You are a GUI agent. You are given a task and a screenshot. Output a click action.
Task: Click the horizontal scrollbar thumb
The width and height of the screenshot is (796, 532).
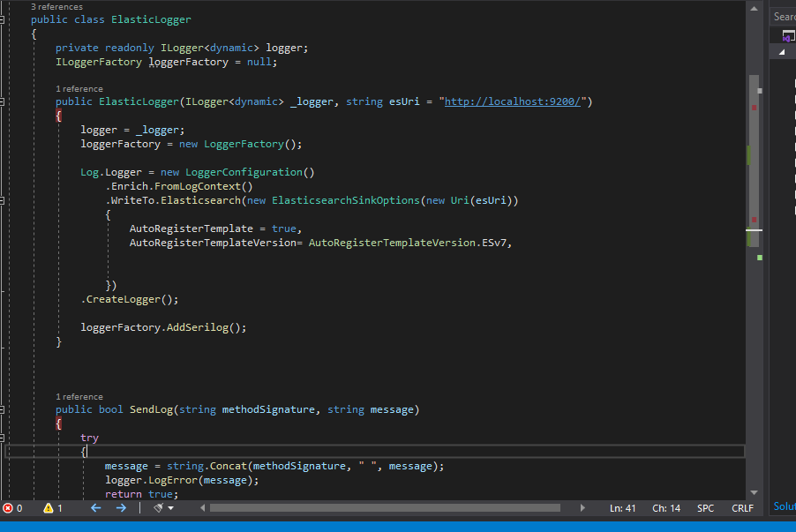coord(385,508)
